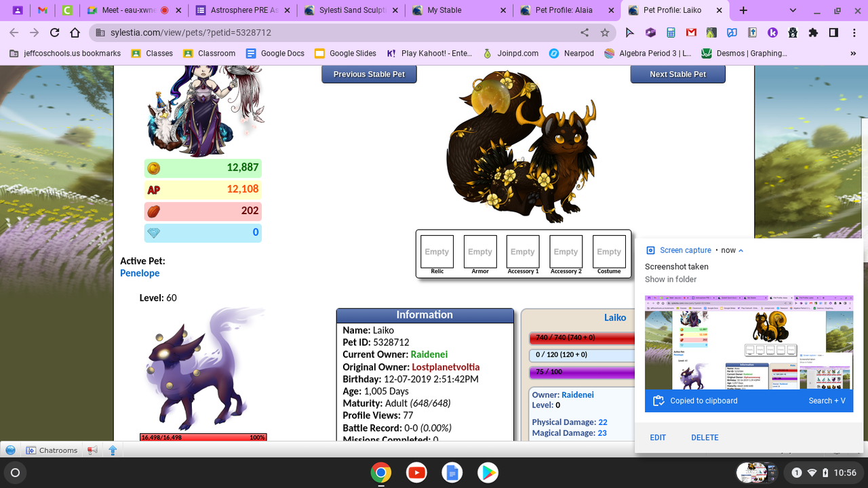The width and height of the screenshot is (868, 488).
Task: Click the food currency icon beside 202
Action: [x=153, y=211]
